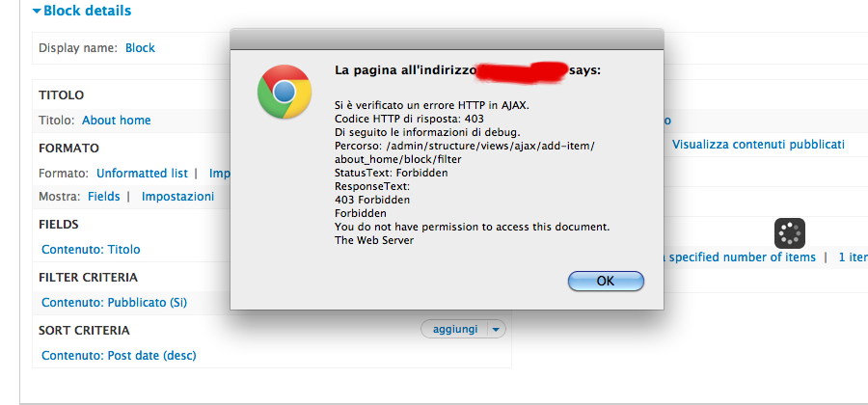Click the redacted address in the dialog header

(523, 72)
